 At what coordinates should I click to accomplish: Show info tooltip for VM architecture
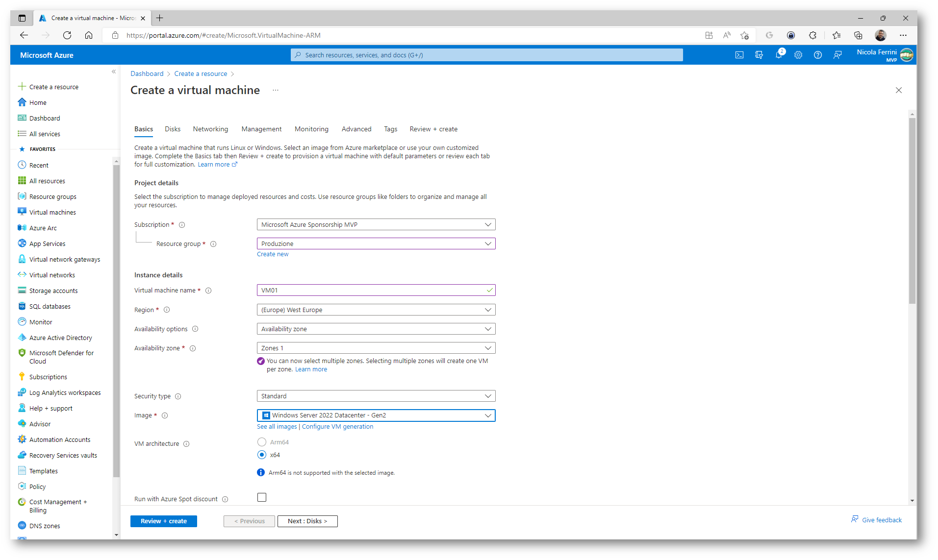[x=186, y=444]
